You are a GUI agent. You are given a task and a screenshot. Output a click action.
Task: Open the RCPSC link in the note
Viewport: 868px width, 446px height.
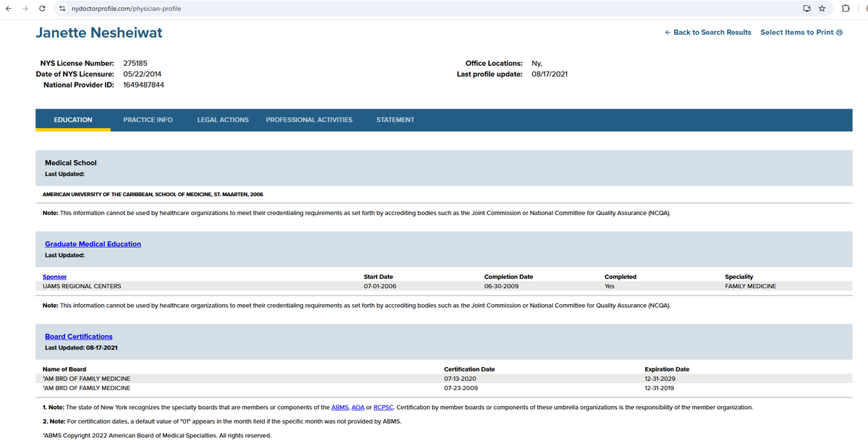click(383, 408)
